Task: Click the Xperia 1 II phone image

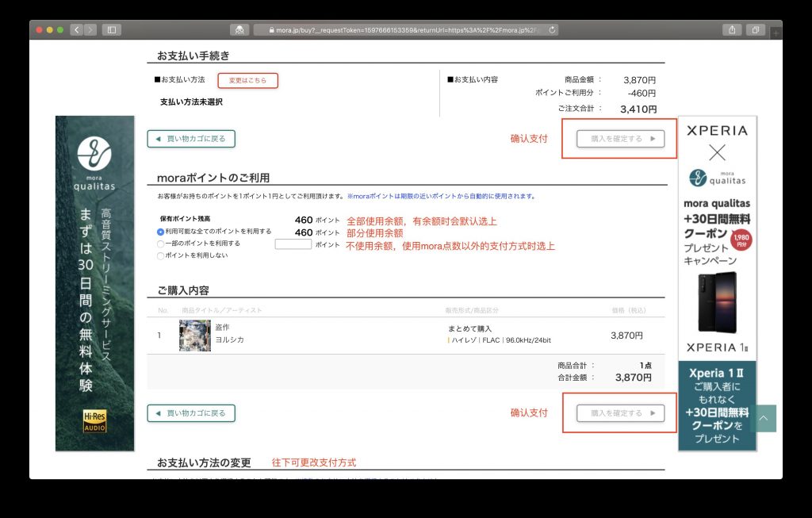Action: pyautogui.click(x=717, y=302)
